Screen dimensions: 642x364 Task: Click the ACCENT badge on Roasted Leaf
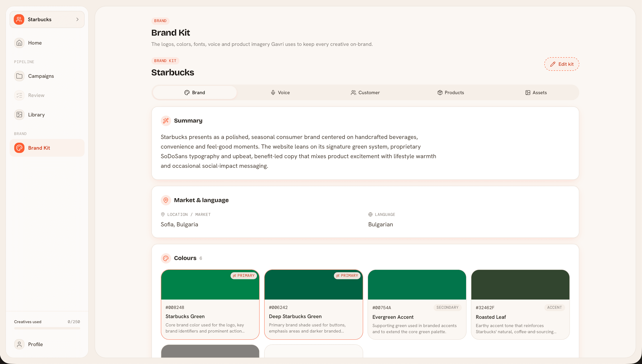(554, 307)
